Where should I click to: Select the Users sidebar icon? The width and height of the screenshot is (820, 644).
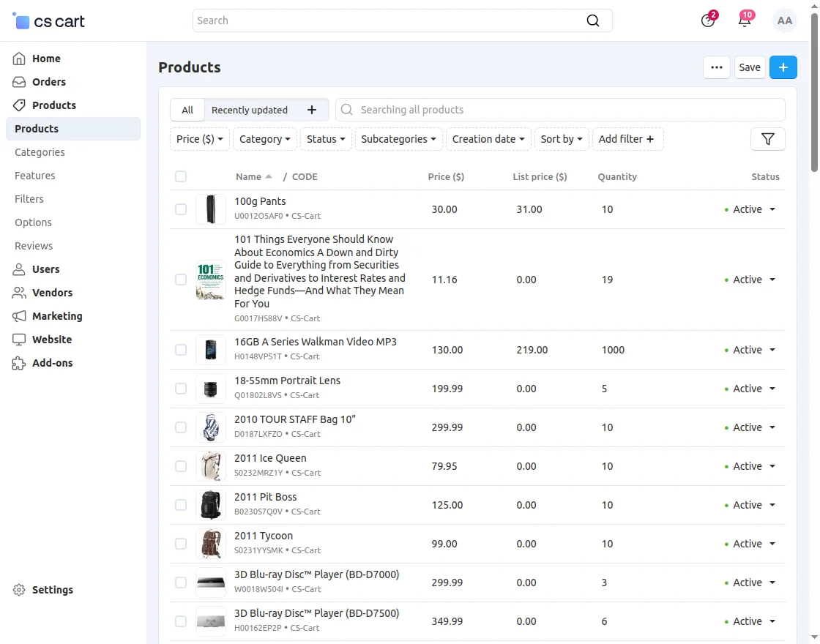(18, 269)
